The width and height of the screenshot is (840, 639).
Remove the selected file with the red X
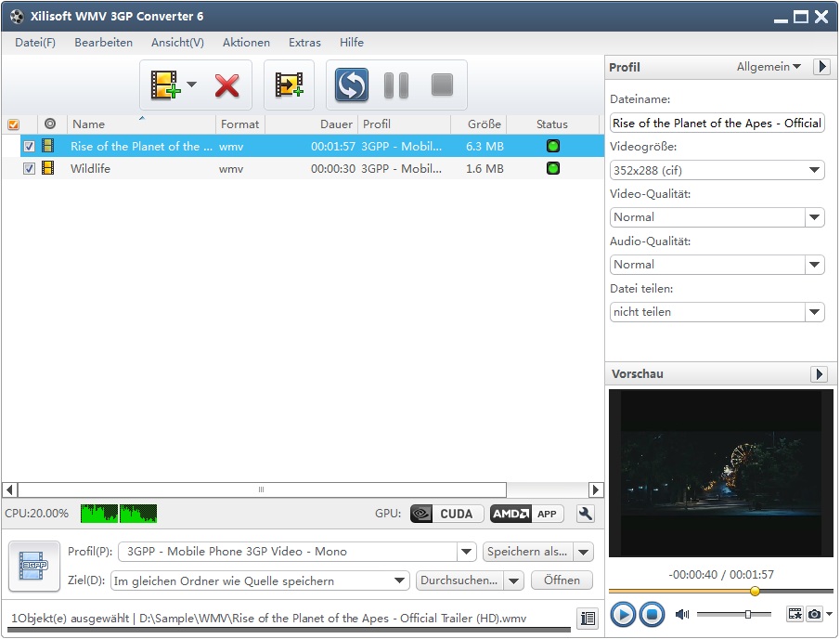[227, 85]
